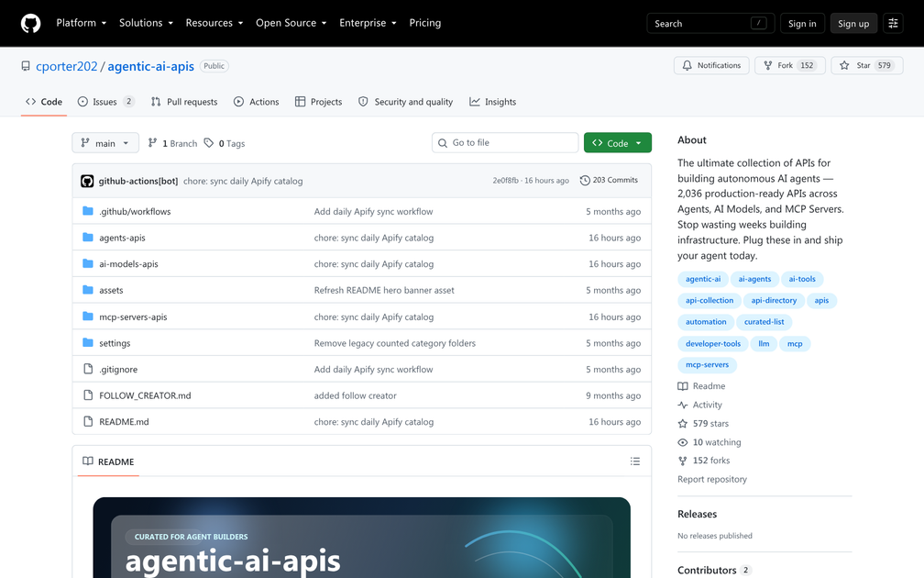The width and height of the screenshot is (924, 578).
Task: Click the GitHub logo in header
Action: [x=30, y=23]
